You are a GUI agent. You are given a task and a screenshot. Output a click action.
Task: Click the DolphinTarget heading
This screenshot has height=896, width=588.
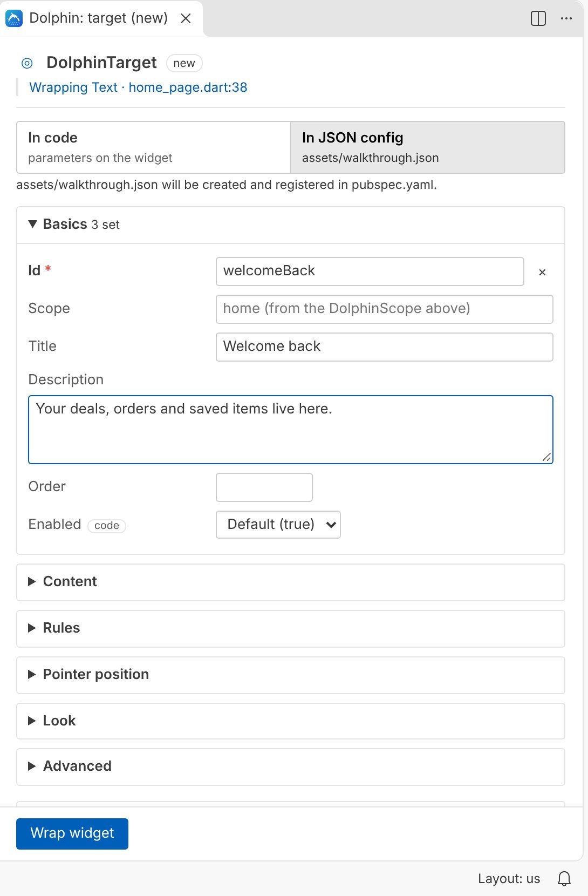[101, 63]
